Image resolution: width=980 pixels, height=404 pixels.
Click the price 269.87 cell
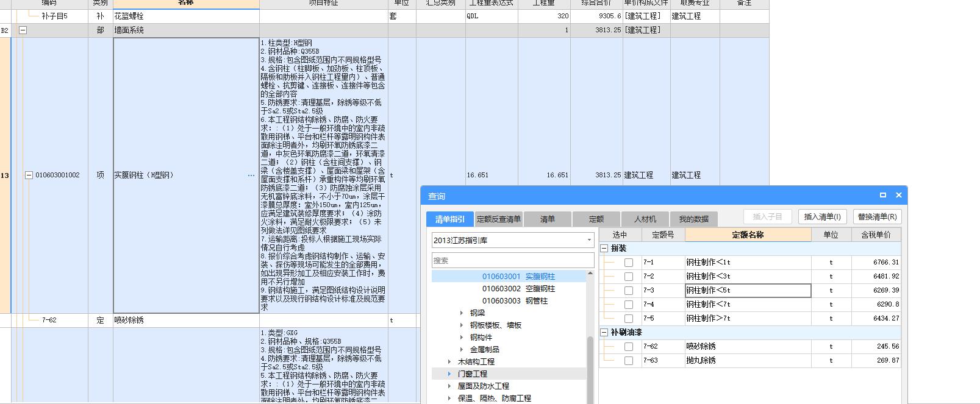click(x=876, y=361)
